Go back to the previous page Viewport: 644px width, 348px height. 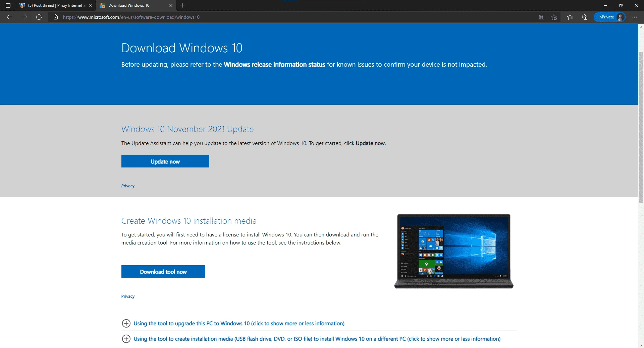(9, 17)
